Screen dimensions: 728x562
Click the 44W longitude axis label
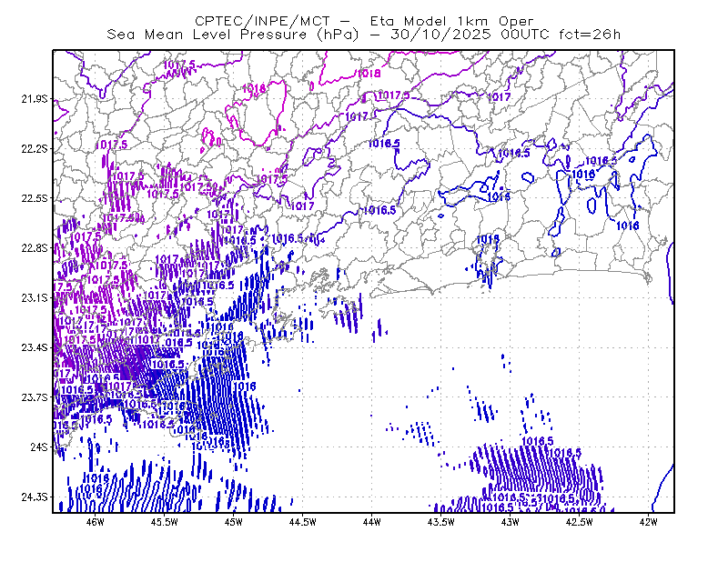(x=372, y=522)
